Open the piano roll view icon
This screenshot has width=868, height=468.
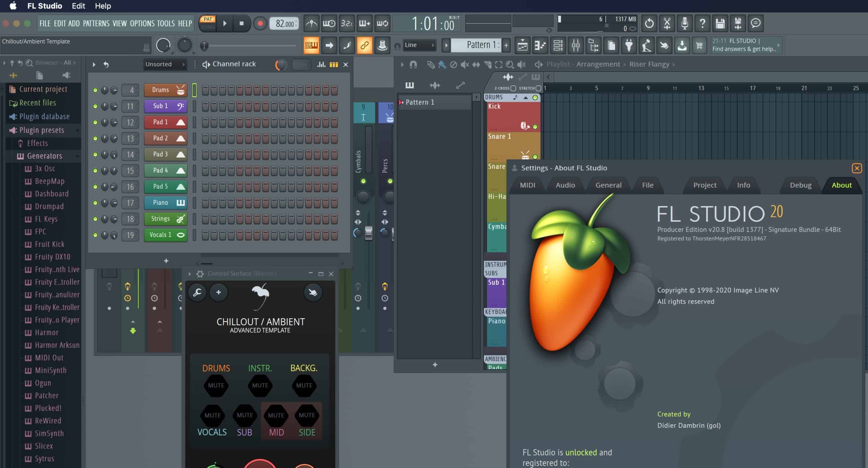point(540,45)
